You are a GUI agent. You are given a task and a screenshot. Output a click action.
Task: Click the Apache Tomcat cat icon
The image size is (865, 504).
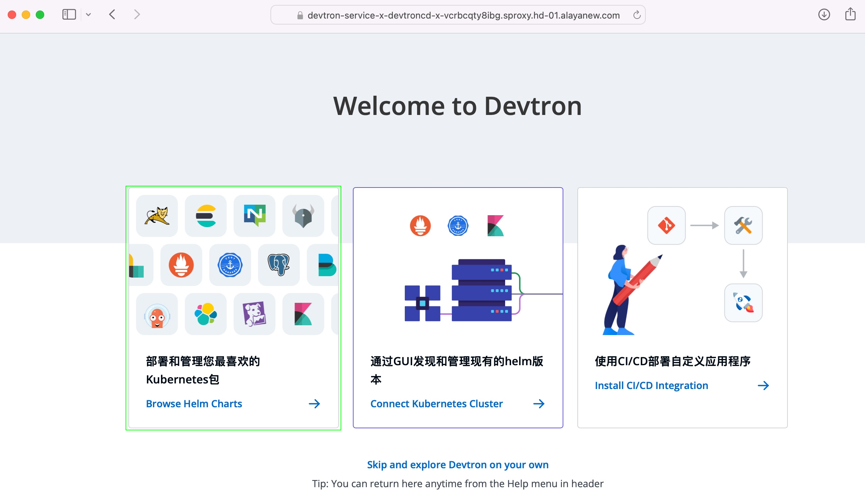click(x=157, y=216)
